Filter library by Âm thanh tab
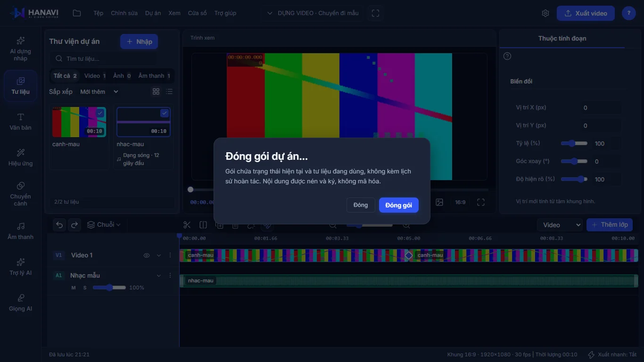Screen dimensions: 644x362 (x=154, y=75)
